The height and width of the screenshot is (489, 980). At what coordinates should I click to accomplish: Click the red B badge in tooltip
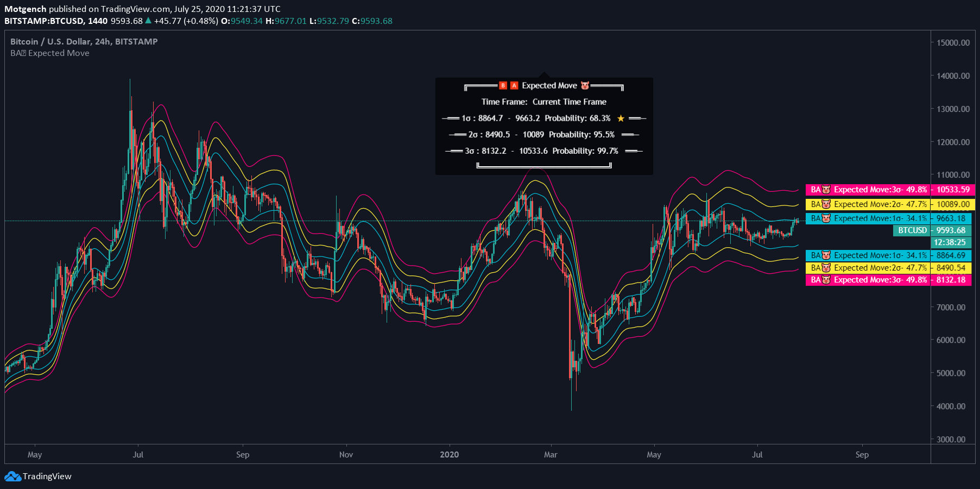[503, 86]
